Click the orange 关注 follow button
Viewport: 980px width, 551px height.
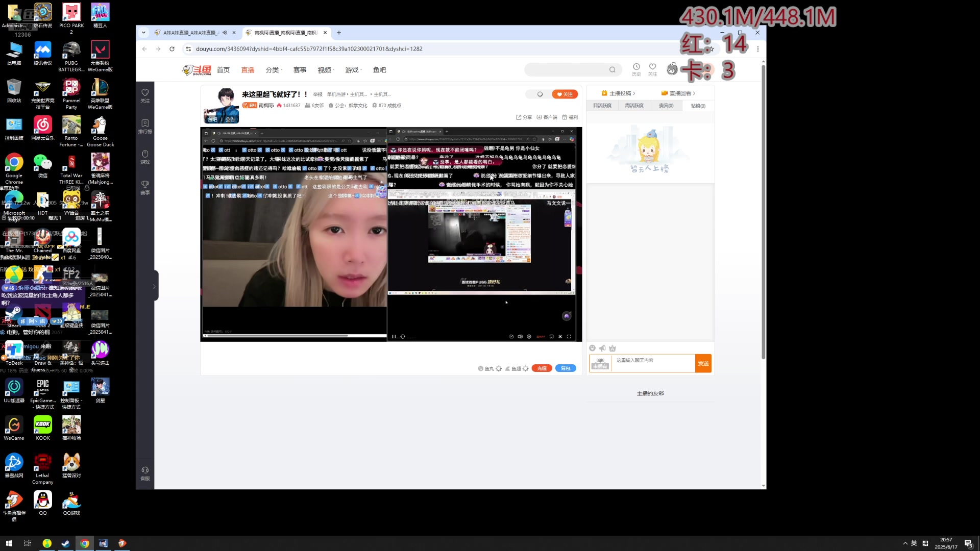(565, 94)
